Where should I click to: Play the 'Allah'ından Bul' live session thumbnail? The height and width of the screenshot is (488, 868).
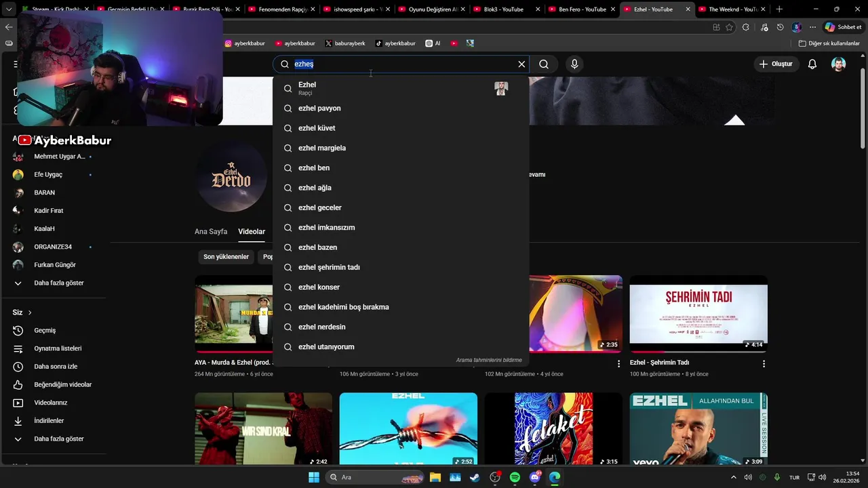click(x=698, y=429)
